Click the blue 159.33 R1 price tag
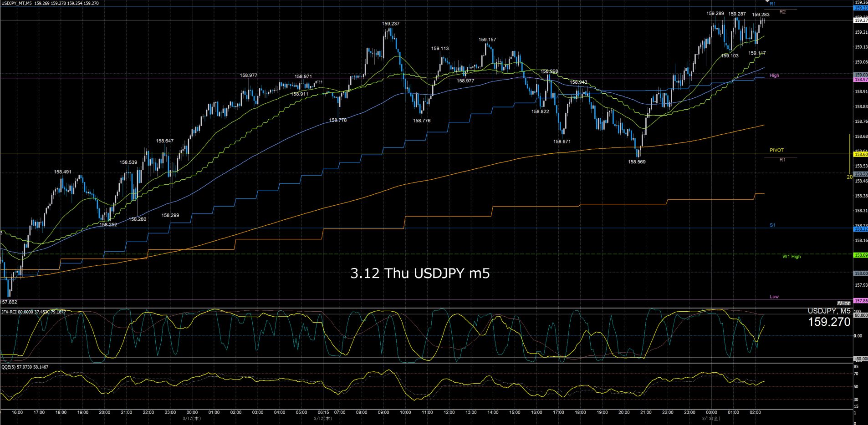 coord(860,8)
